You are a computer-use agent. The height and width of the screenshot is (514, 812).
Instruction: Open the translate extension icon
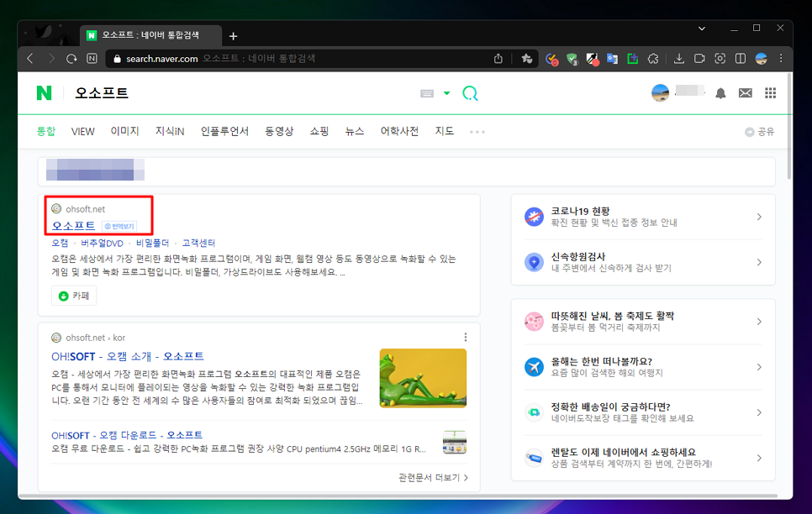point(612,59)
